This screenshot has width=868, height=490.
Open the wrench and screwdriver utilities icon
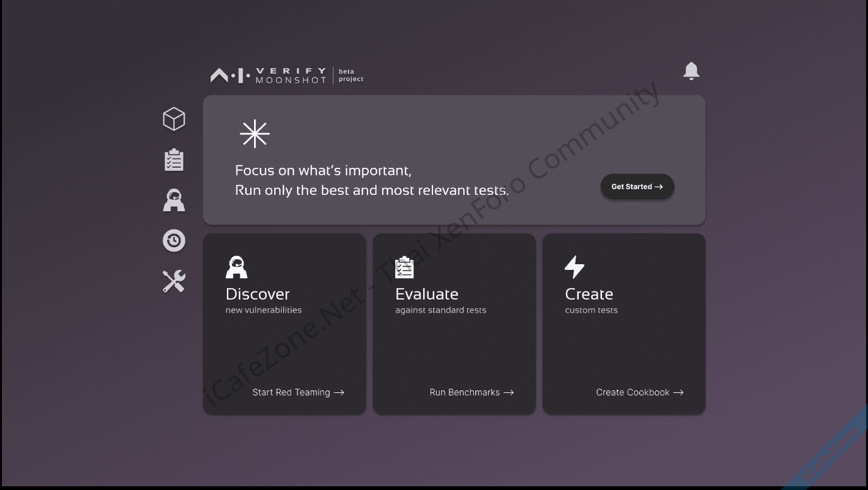(174, 281)
